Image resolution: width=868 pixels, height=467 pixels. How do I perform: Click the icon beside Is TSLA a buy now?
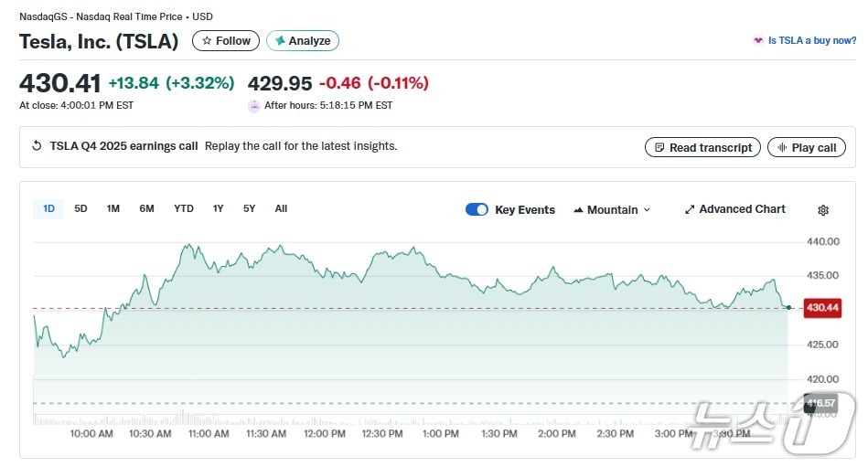tap(757, 41)
